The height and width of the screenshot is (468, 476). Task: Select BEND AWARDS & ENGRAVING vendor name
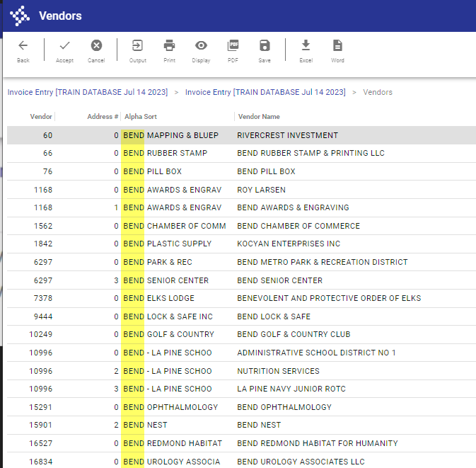tap(293, 207)
